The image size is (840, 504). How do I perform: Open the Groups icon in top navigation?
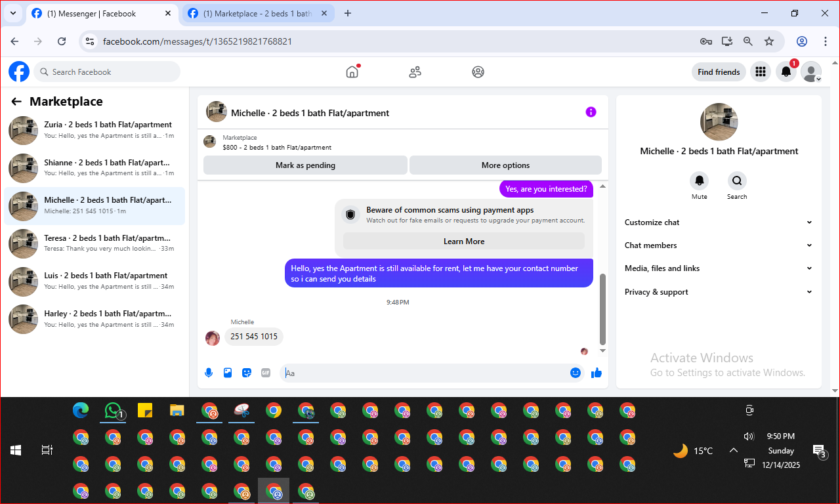(x=478, y=72)
